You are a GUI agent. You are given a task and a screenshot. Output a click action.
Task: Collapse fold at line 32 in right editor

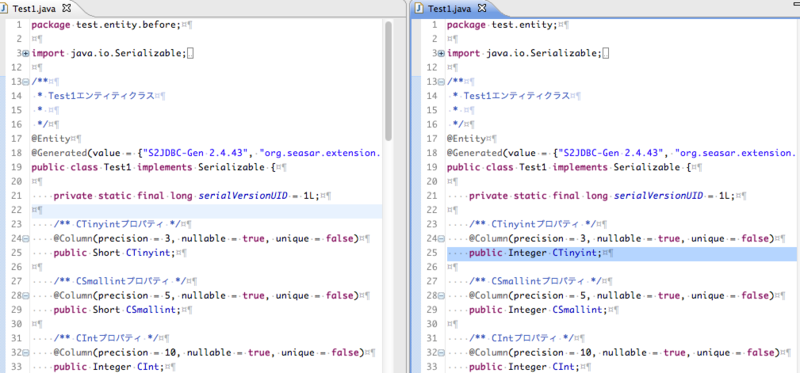[x=441, y=353]
